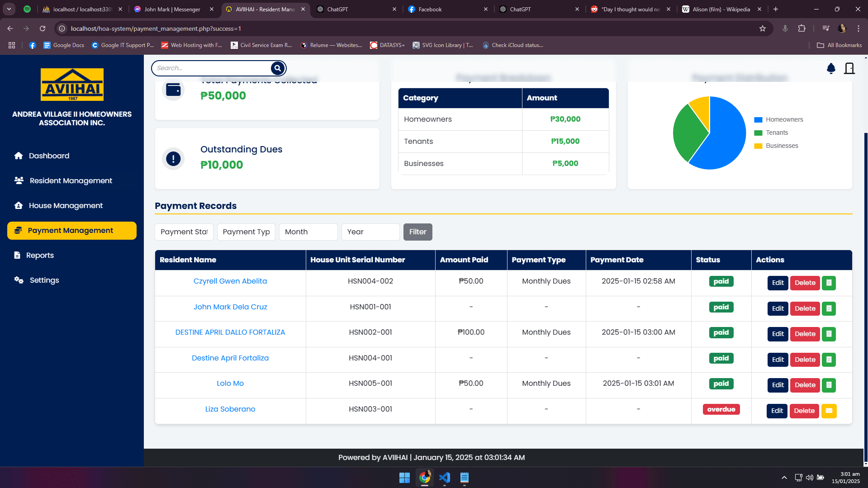Open receipt icon for Czyrell Gwen Abelita
Screen dimensions: 868x488
tap(829, 283)
